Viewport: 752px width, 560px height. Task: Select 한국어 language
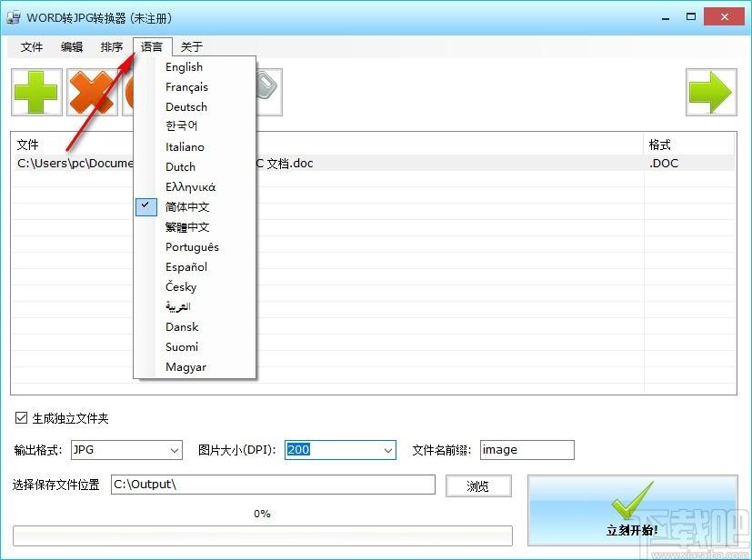pos(195,126)
